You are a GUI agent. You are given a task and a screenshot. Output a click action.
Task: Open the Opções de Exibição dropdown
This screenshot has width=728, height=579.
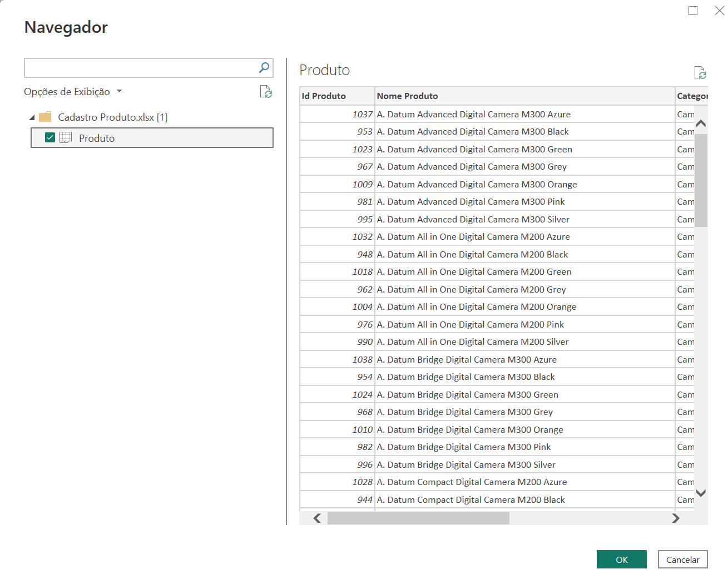[x=73, y=92]
